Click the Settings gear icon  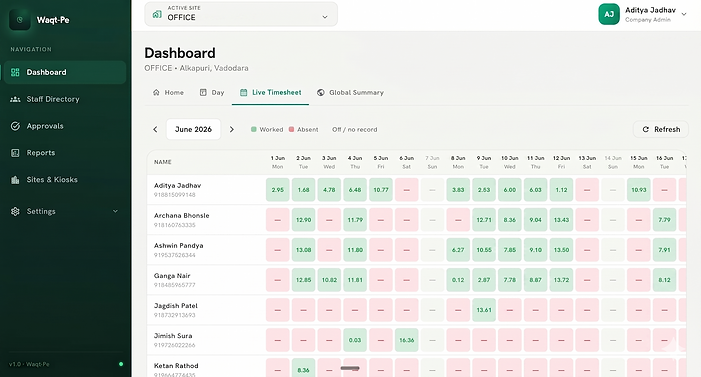point(15,211)
